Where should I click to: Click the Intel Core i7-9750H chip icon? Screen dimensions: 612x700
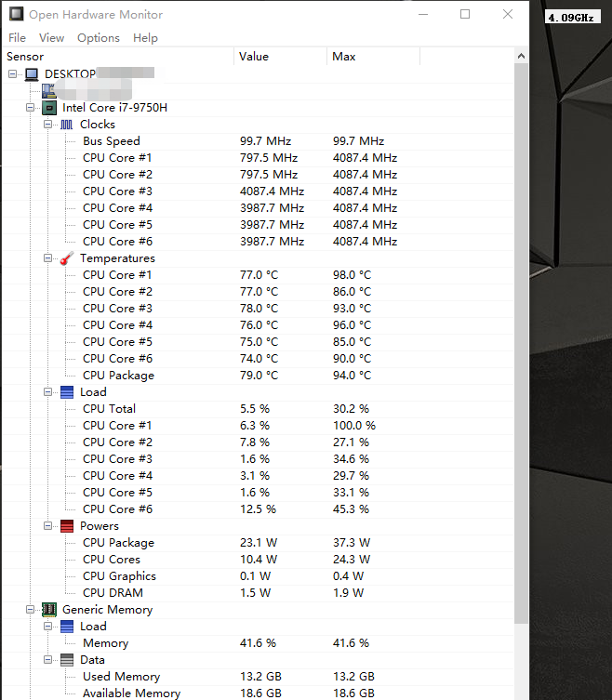(49, 108)
